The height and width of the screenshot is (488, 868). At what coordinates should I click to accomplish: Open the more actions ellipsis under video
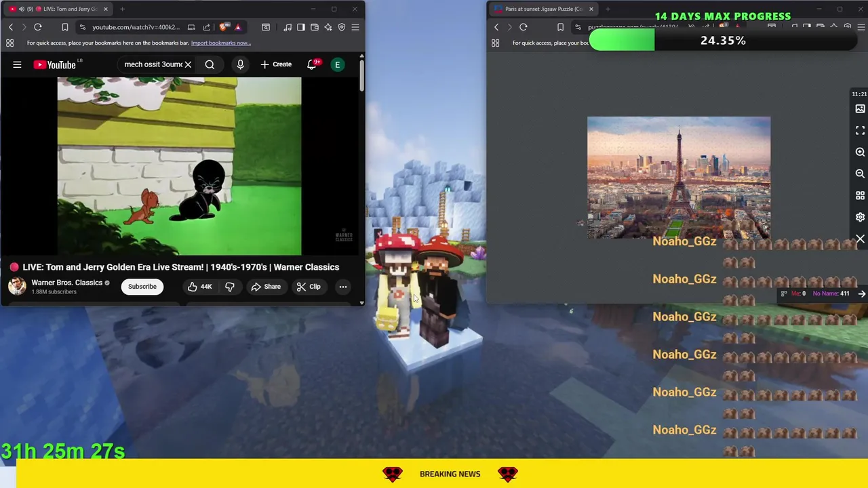pyautogui.click(x=343, y=287)
